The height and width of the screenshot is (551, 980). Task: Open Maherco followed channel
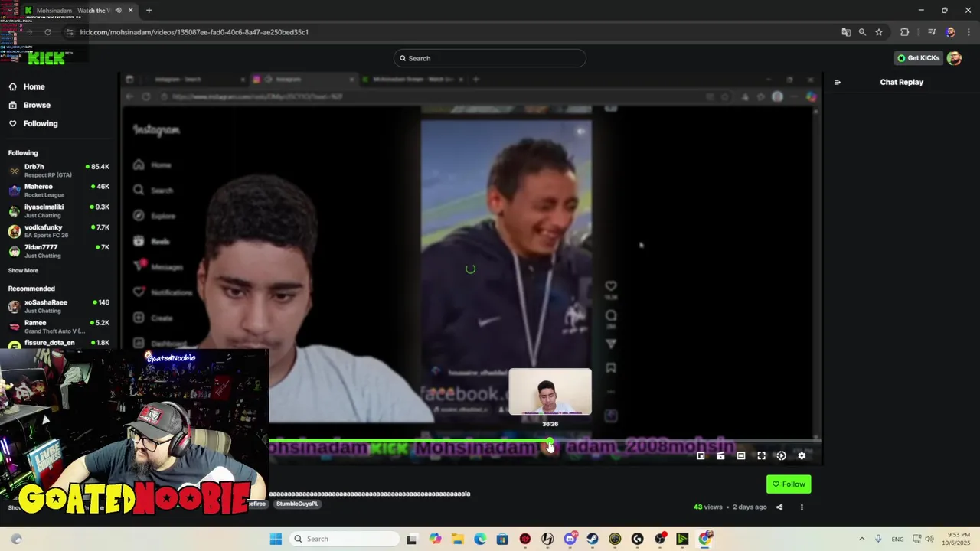59,191
